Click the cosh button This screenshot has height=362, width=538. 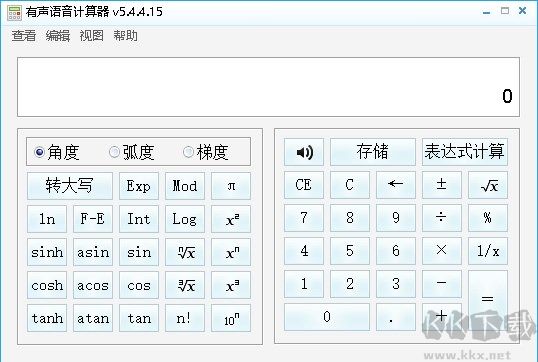47,285
